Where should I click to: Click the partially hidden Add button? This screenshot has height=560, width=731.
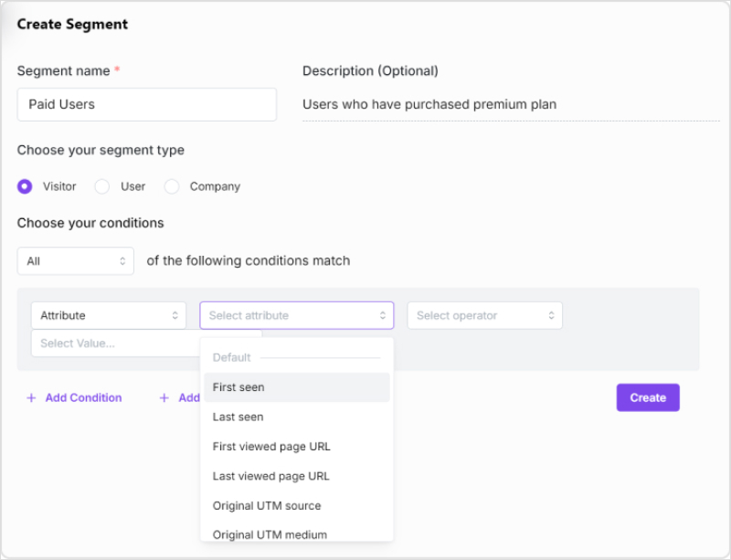coord(180,397)
